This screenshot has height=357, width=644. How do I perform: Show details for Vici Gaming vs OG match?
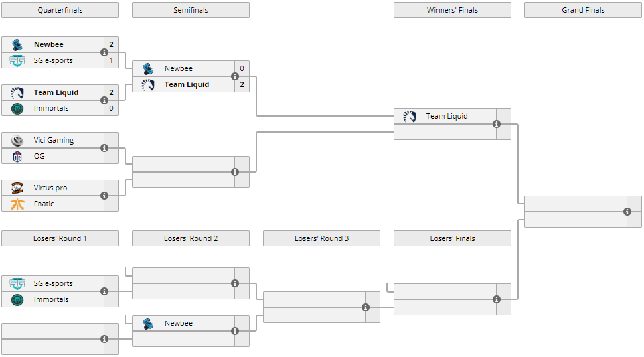(x=104, y=148)
